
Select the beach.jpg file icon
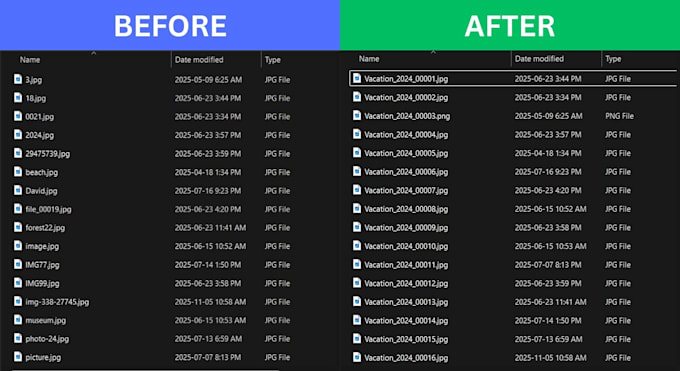[18, 172]
